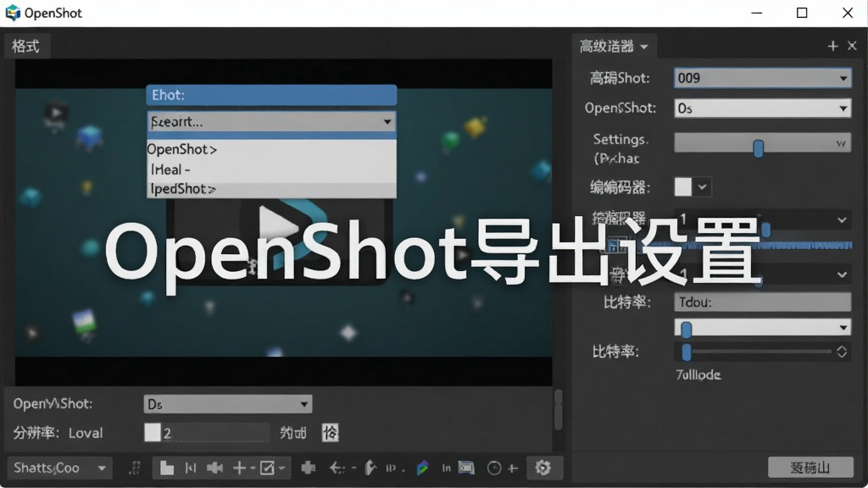Open the Os dropdown beside OpenSShot
The width and height of the screenshot is (868, 488).
coord(762,108)
